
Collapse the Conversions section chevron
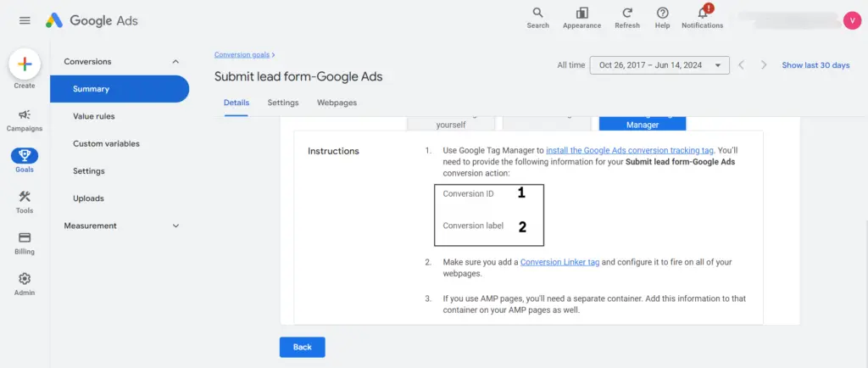pos(175,61)
